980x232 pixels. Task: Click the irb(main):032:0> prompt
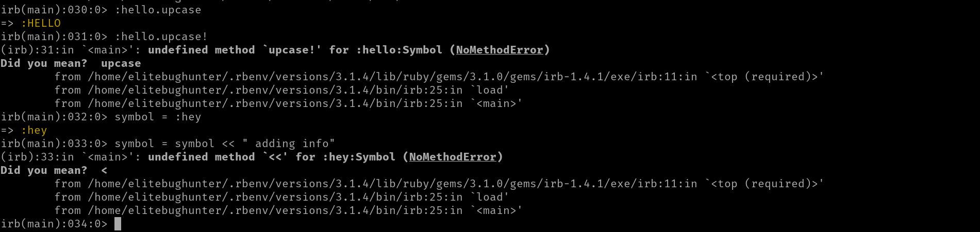tap(54, 117)
